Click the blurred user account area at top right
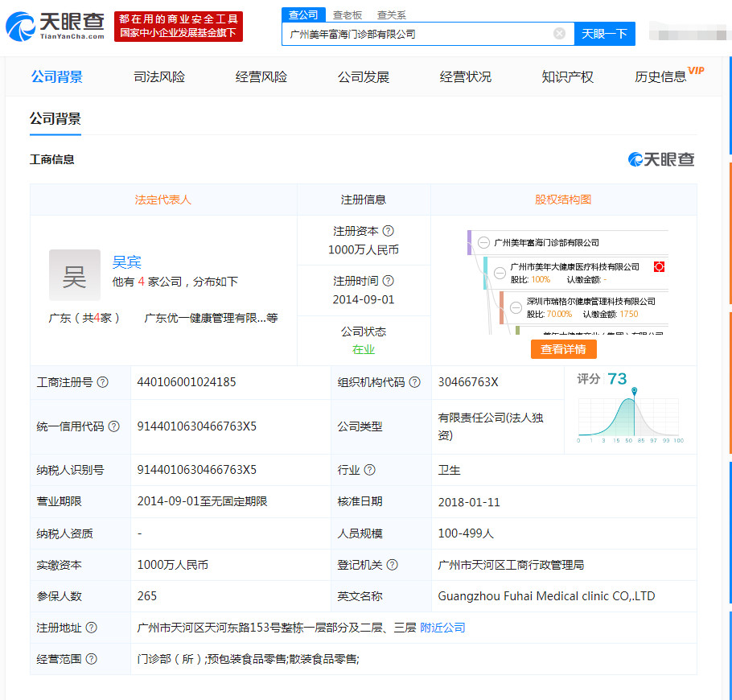The height and width of the screenshot is (700, 732). click(x=688, y=31)
